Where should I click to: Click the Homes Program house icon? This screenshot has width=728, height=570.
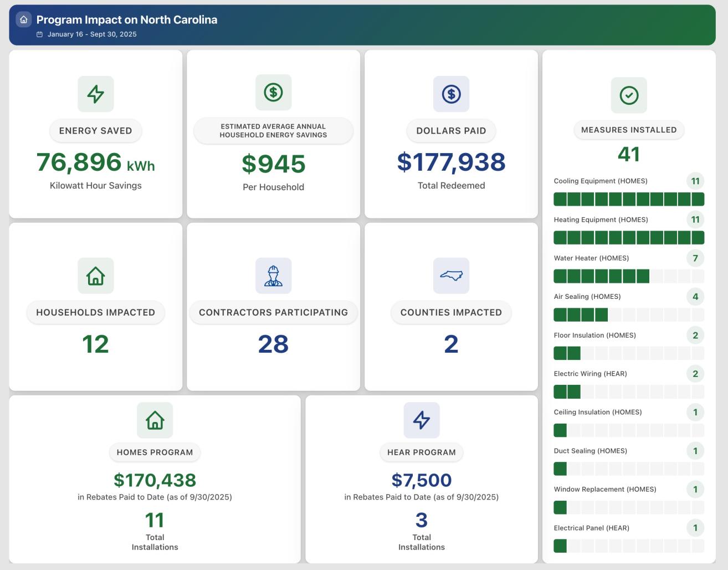[x=155, y=420]
